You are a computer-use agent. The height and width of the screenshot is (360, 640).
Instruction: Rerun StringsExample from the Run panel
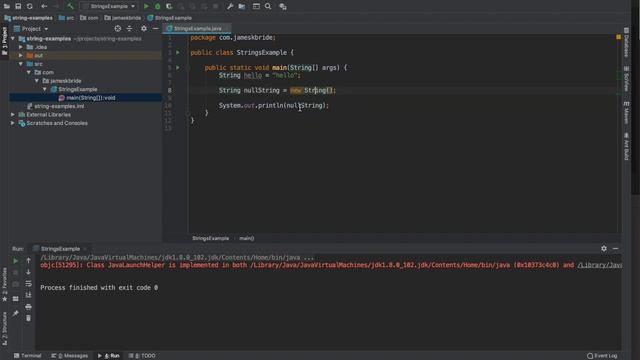tap(16, 260)
